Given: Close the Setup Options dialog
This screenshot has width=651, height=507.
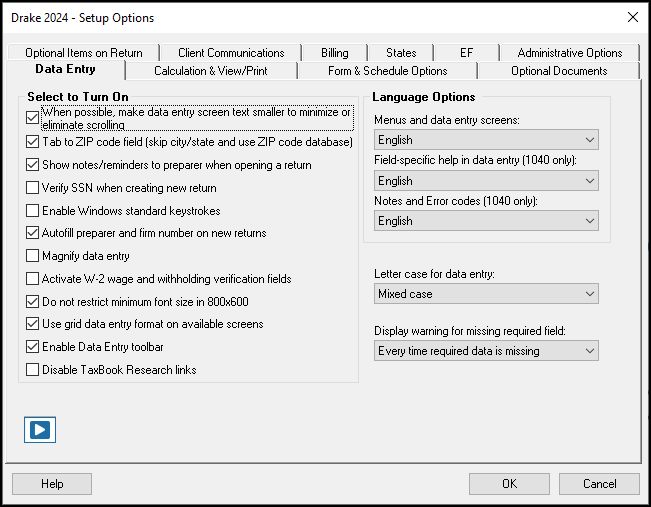Looking at the screenshot, I should coord(633,17).
